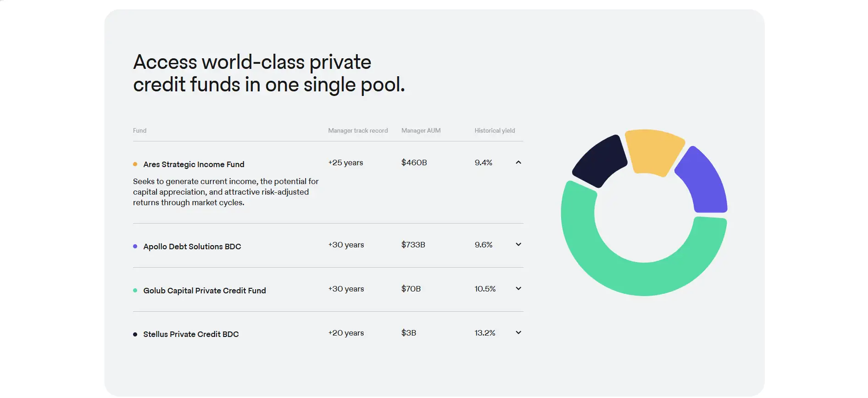Open Golub Capital Private Credit Fund title

pos(205,291)
